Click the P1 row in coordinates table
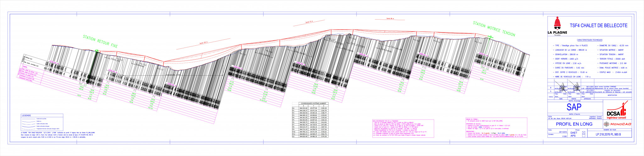644x156 pixels. coord(310,111)
